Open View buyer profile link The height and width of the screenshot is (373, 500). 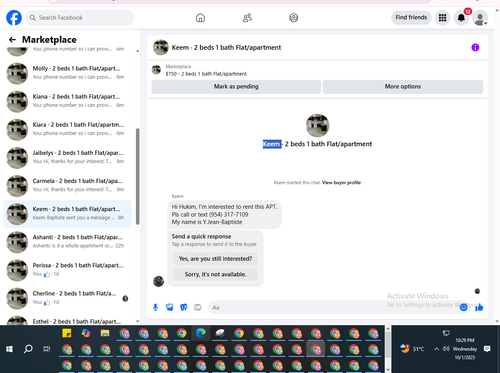[x=341, y=183]
